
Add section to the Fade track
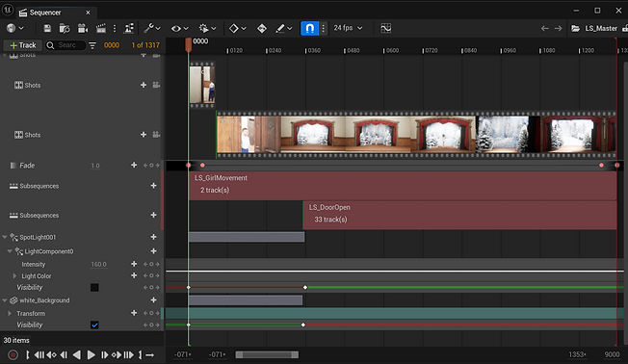134,165
